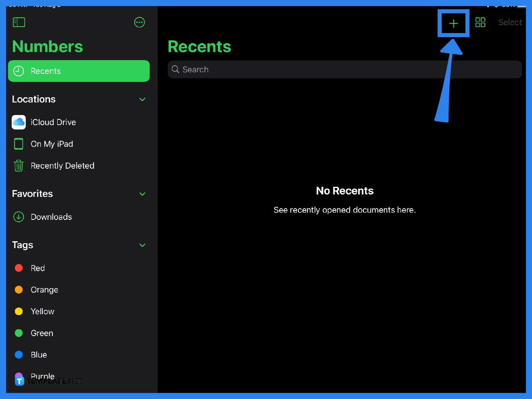Filter by the Orange tag
Screen dimensions: 532x399
coord(44,290)
